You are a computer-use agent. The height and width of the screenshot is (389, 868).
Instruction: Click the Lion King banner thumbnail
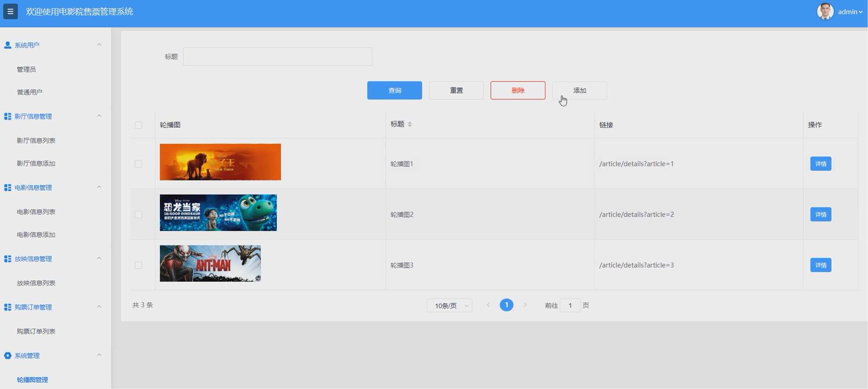(220, 162)
